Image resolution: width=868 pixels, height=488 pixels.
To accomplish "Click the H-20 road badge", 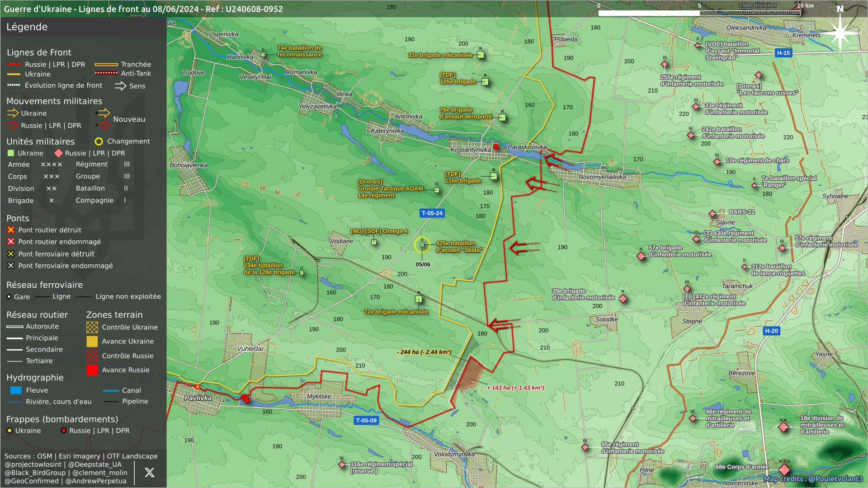I will pos(771,331).
